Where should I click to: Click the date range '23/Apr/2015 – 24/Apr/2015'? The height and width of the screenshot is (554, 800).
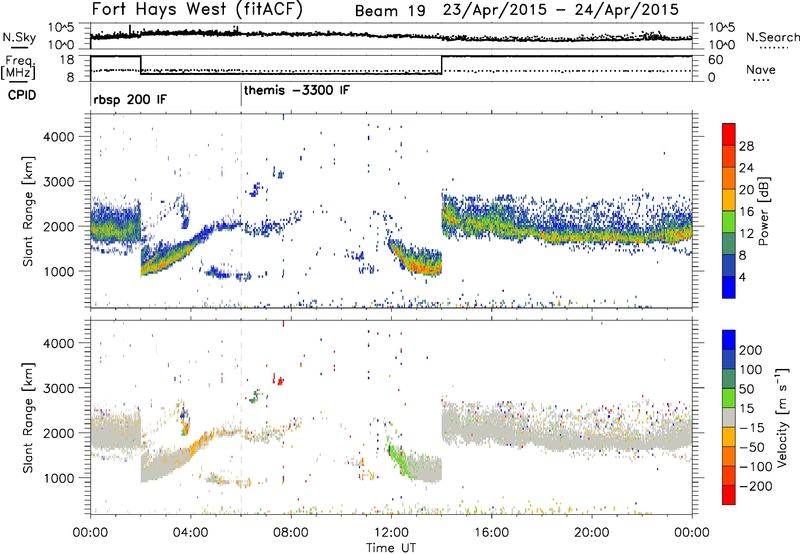[561, 10]
